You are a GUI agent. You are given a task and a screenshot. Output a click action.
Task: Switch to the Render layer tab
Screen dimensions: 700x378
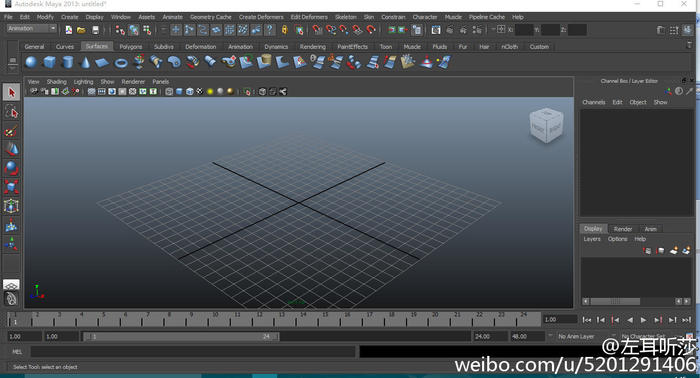[623, 229]
